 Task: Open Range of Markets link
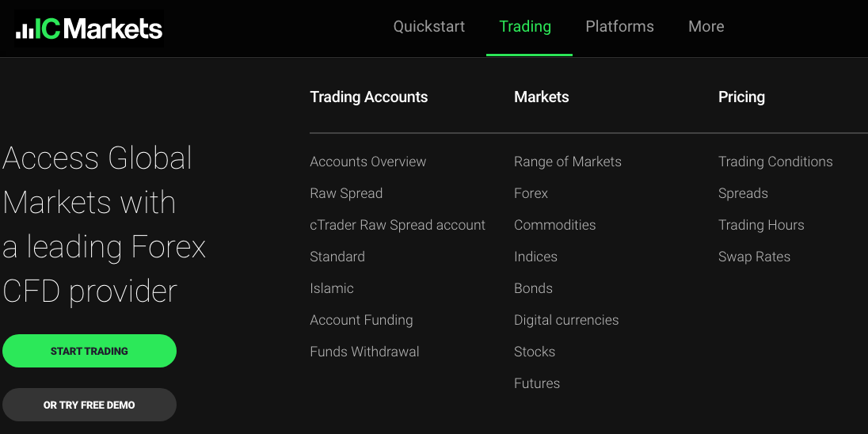pos(568,162)
